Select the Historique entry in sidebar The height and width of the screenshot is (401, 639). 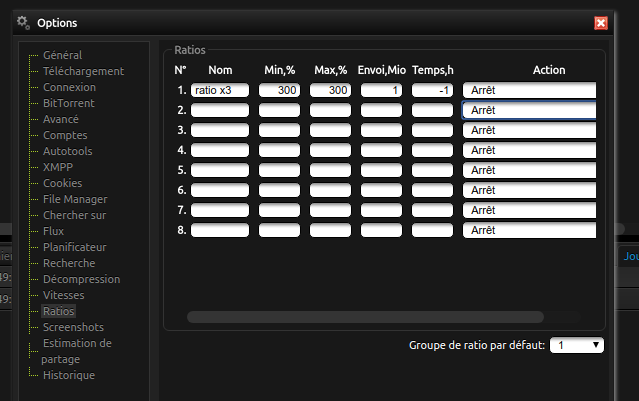pos(69,375)
